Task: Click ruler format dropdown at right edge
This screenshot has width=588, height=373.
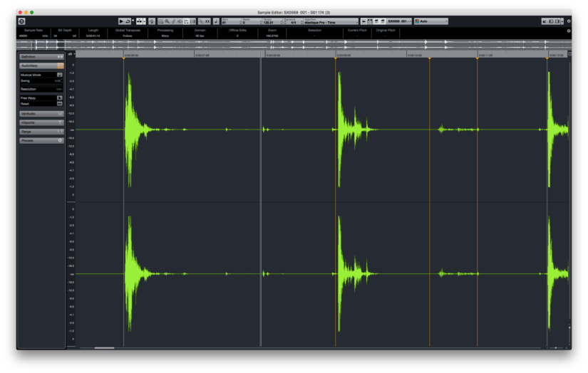Action: click(x=569, y=54)
